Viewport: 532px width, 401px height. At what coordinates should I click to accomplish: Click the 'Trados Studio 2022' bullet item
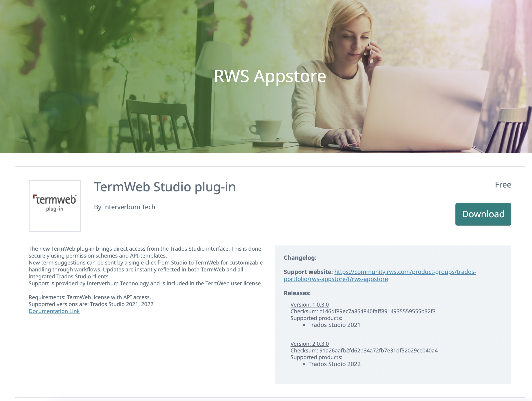tap(334, 364)
